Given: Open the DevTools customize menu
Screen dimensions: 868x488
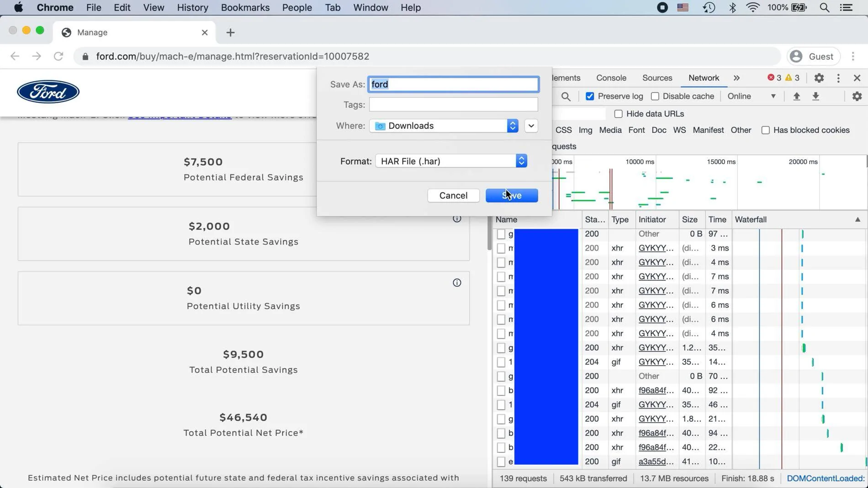Looking at the screenshot, I should click(x=838, y=78).
